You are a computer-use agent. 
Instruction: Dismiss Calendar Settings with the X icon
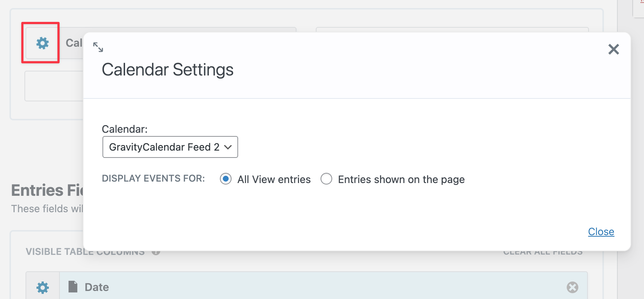tap(613, 49)
